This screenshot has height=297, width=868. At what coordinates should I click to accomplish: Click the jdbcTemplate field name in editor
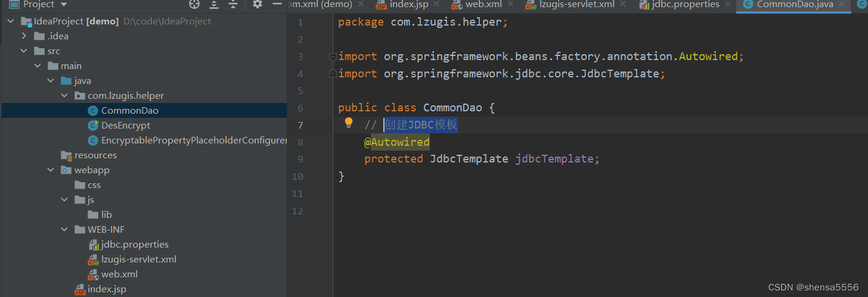(554, 160)
